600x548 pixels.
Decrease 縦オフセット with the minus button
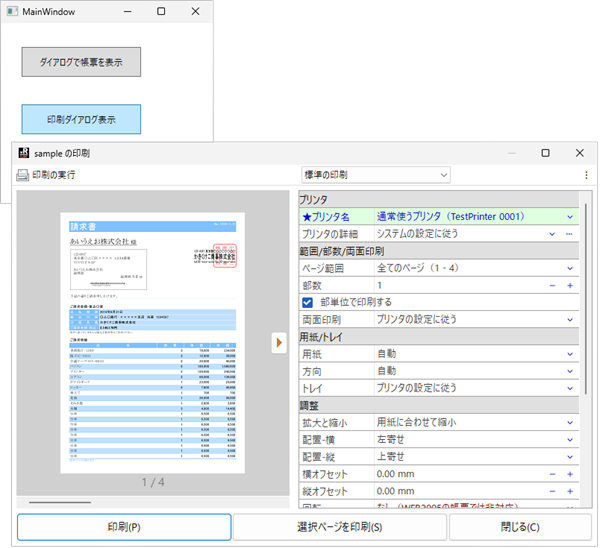pos(552,491)
